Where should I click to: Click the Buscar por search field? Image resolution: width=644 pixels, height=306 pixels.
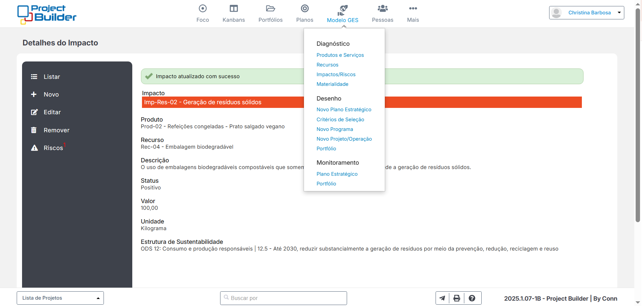point(283,298)
